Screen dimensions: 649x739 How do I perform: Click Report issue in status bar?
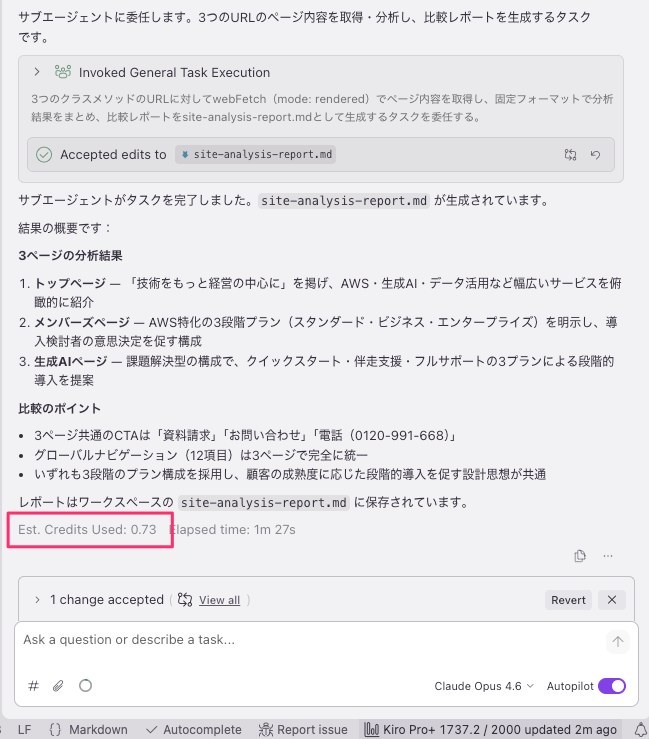pyautogui.click(x=303, y=730)
